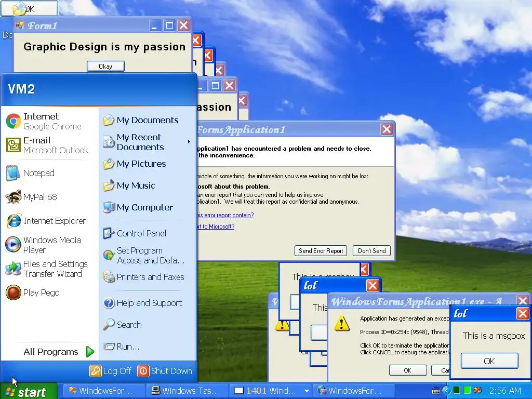Launch Microsoft Outlook E-mail icon
The height and width of the screenshot is (399, 532).
coord(13,145)
